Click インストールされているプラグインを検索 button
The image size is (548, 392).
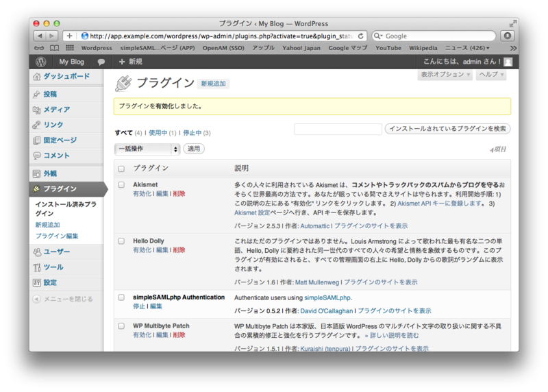(448, 129)
